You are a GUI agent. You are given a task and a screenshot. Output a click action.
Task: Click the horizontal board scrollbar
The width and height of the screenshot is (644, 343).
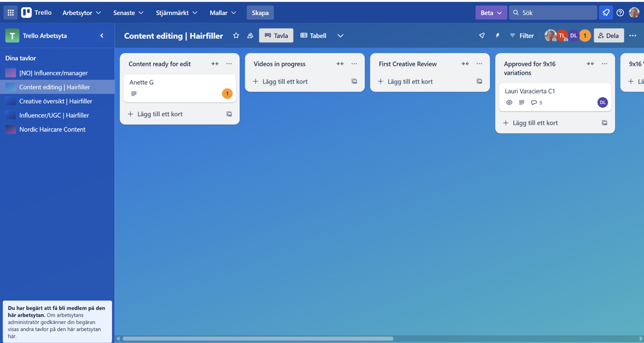258,338
